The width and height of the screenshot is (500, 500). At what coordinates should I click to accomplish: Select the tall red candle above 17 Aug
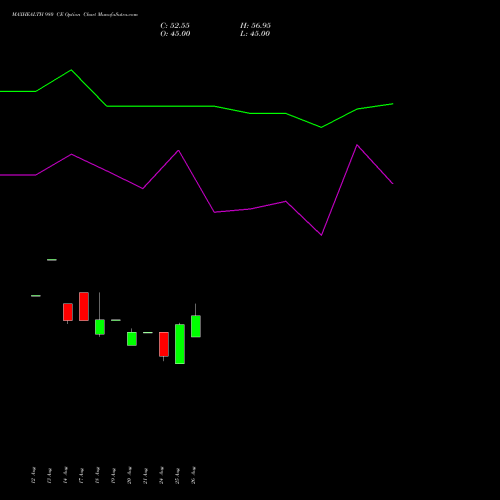84,306
